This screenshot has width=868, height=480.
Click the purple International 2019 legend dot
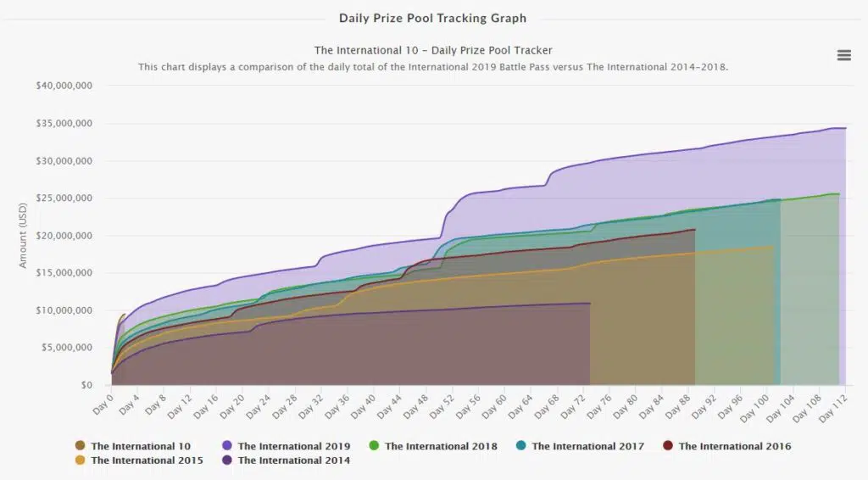coord(227,446)
